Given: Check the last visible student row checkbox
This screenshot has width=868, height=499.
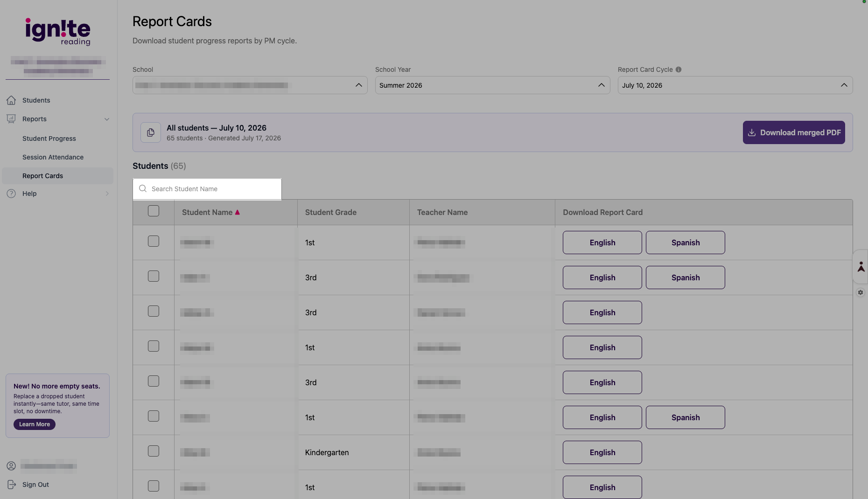Looking at the screenshot, I should click(x=154, y=486).
